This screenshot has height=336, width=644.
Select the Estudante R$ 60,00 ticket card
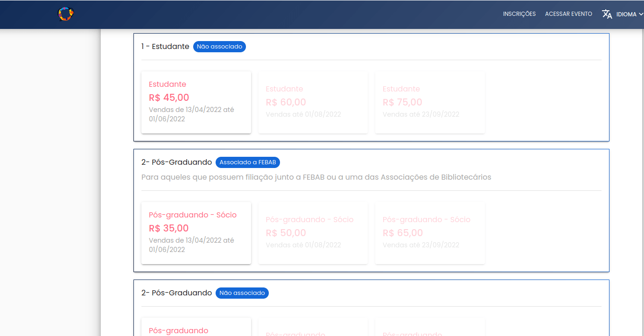tap(313, 102)
